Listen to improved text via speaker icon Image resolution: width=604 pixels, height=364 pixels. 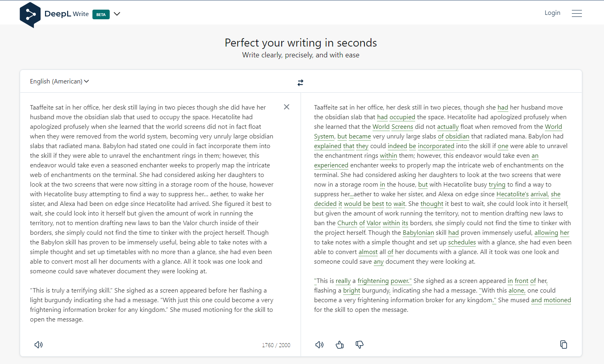(x=319, y=345)
